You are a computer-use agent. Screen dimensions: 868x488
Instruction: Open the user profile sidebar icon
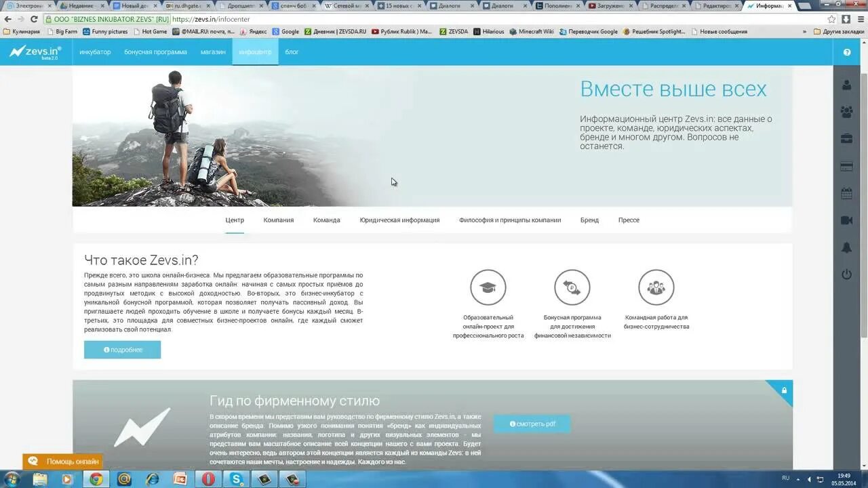tap(847, 85)
